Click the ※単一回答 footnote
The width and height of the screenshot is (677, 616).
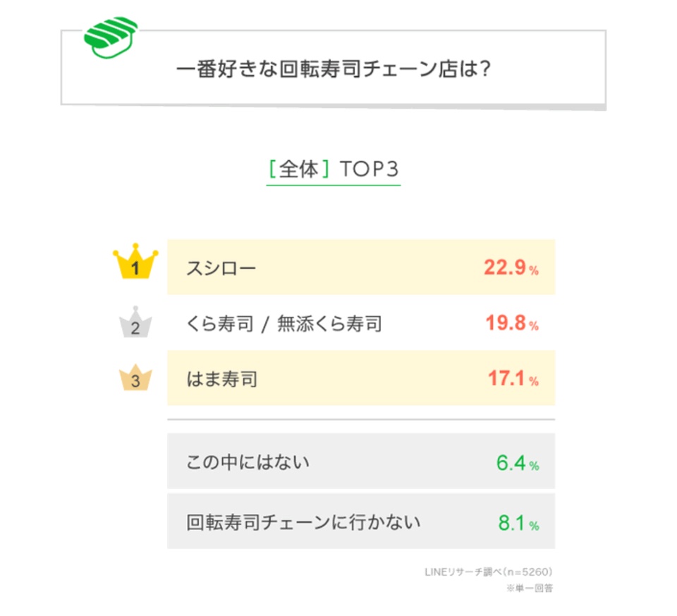click(x=530, y=587)
